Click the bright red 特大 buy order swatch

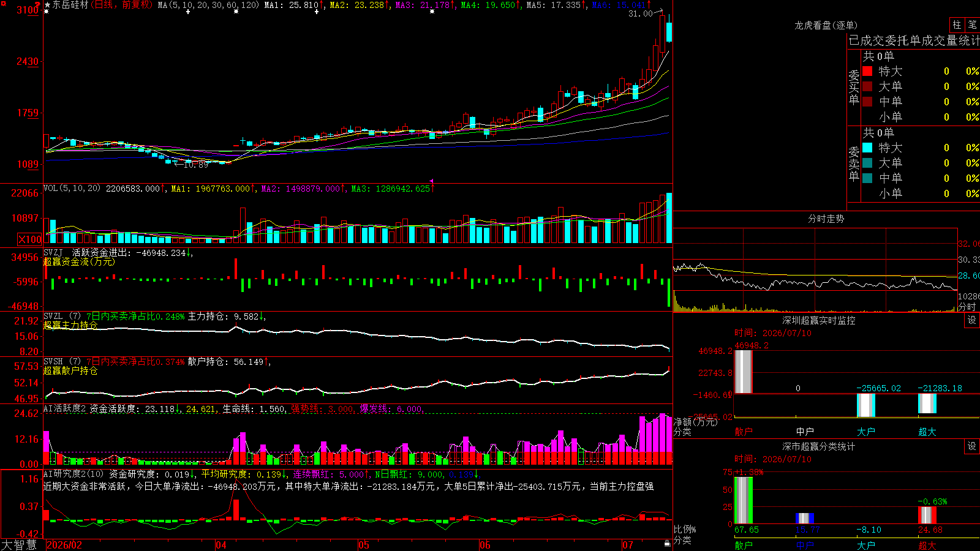(867, 71)
